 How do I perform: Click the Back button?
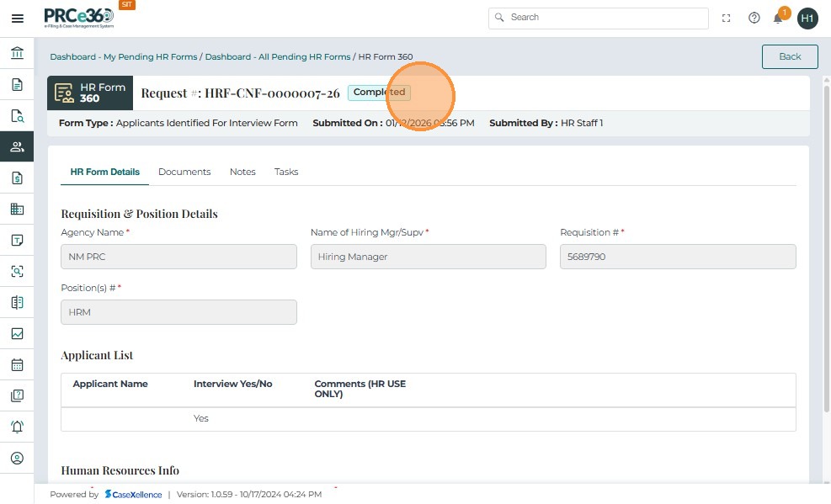tap(789, 56)
